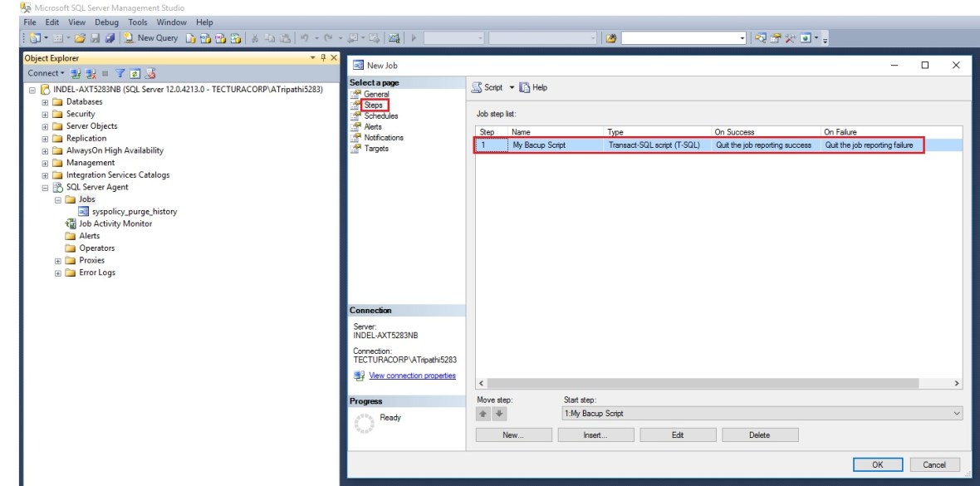Open the Tools menu
This screenshot has width=980, height=486.
138,22
